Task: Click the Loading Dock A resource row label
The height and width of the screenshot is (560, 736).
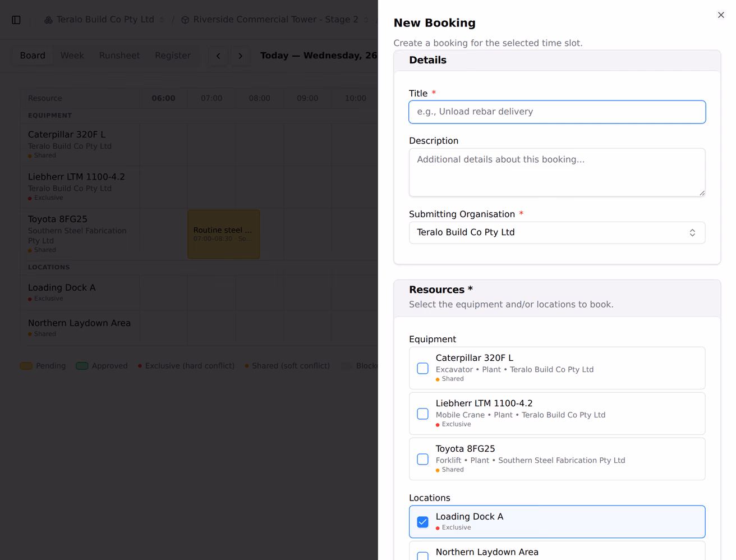Action: 62,287
